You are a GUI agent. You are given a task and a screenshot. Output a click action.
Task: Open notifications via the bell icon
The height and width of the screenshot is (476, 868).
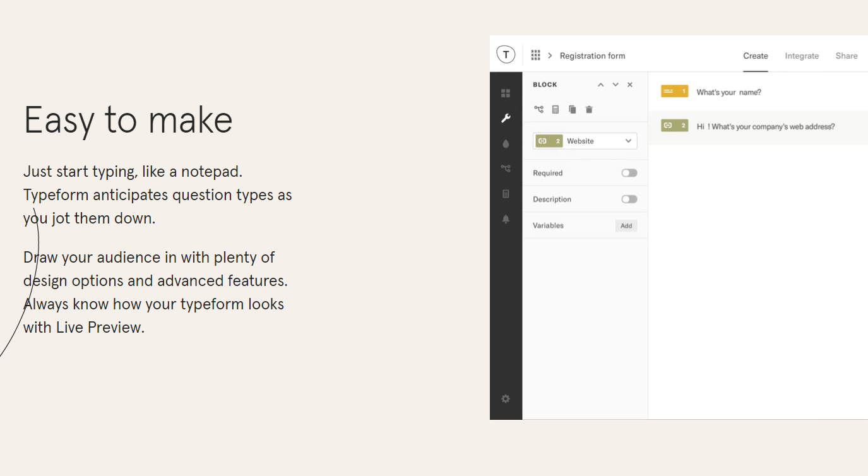pos(506,219)
